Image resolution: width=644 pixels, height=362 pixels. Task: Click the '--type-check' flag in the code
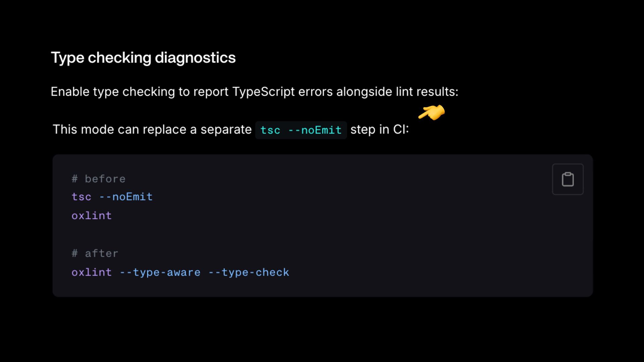coord(249,272)
